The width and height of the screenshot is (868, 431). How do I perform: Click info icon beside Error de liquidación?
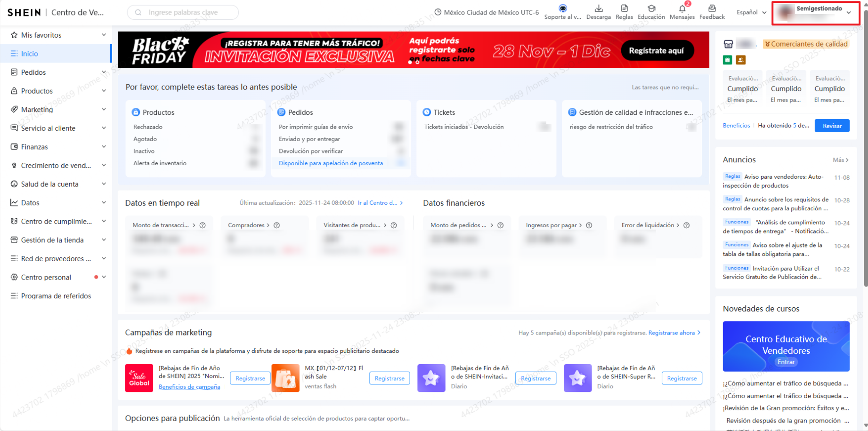tap(687, 225)
